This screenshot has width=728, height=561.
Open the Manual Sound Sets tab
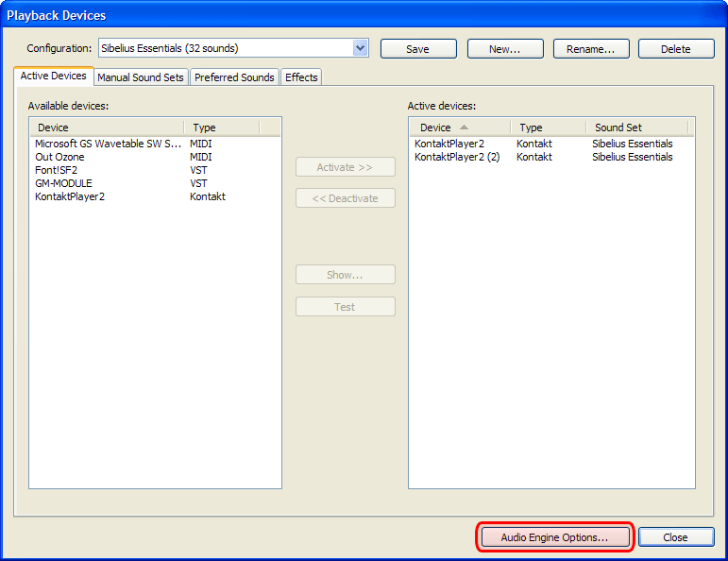pyautogui.click(x=141, y=77)
